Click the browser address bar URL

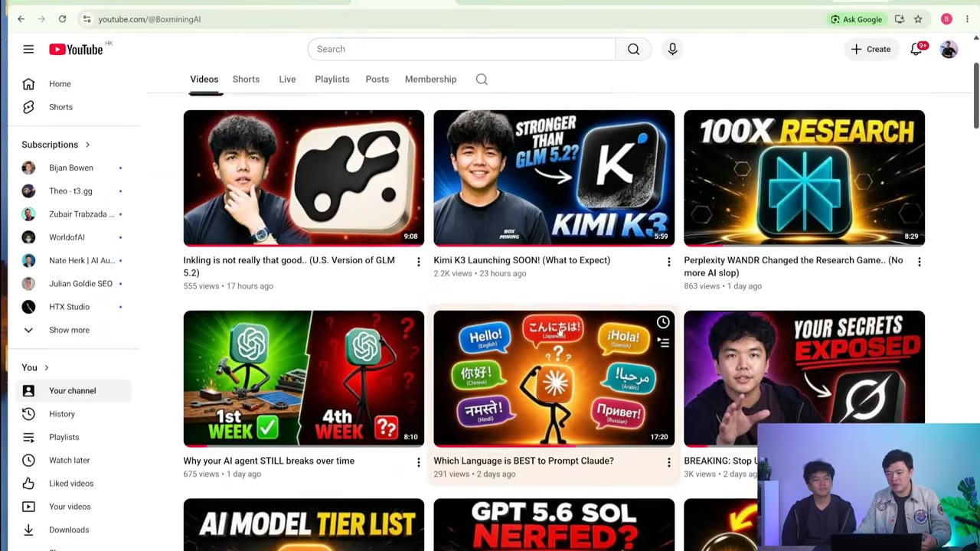(149, 19)
